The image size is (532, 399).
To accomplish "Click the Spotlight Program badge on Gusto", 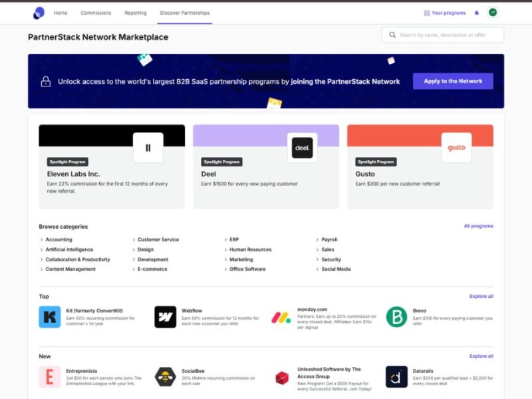I will tap(376, 162).
